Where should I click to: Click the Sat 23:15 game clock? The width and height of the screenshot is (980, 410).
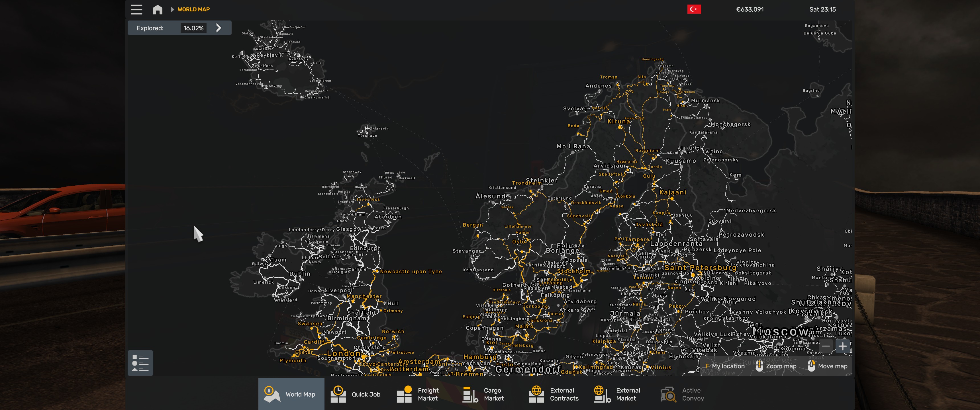pyautogui.click(x=822, y=9)
